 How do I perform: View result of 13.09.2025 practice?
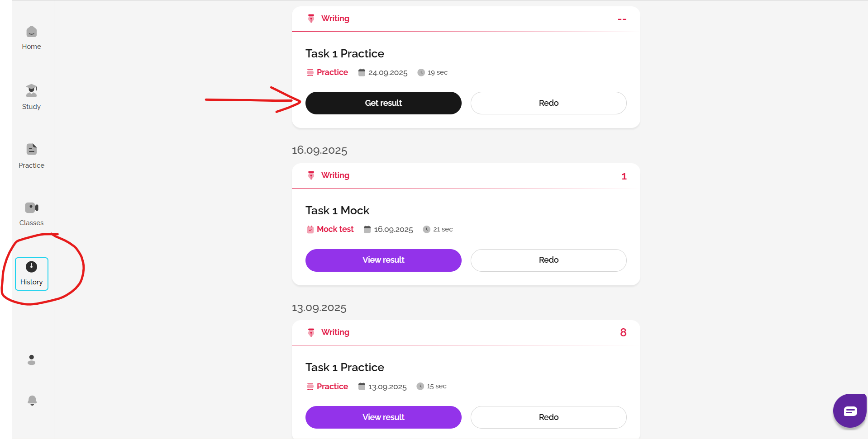[383, 417]
